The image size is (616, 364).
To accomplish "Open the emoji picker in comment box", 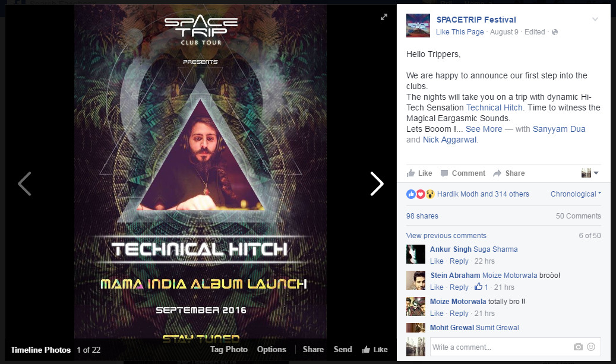I will (591, 347).
